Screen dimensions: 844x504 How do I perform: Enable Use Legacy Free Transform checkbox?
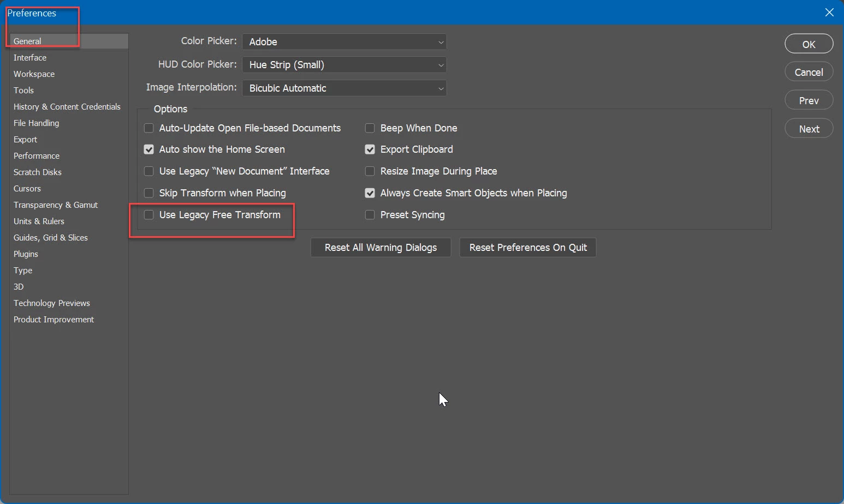[x=148, y=215]
